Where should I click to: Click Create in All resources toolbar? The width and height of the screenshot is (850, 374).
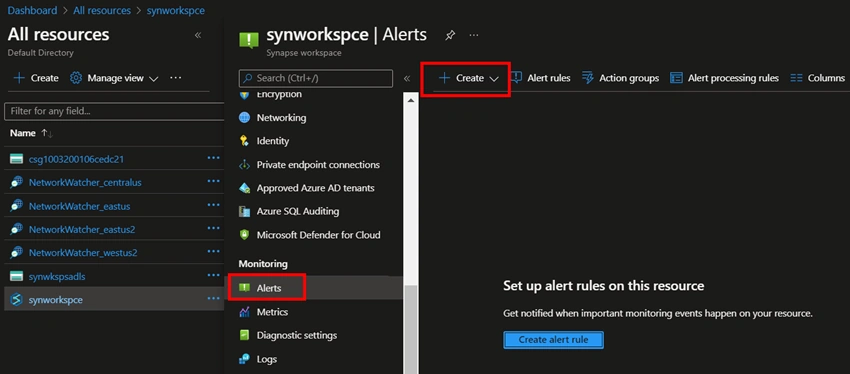click(36, 78)
